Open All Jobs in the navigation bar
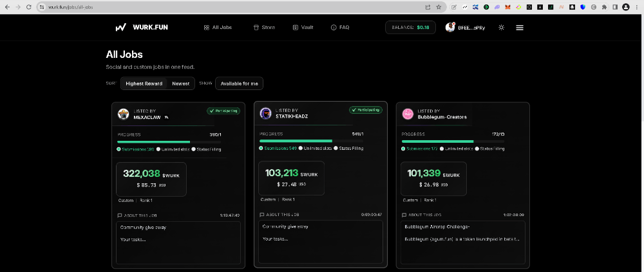Image resolution: width=644 pixels, height=272 pixels. tap(218, 28)
